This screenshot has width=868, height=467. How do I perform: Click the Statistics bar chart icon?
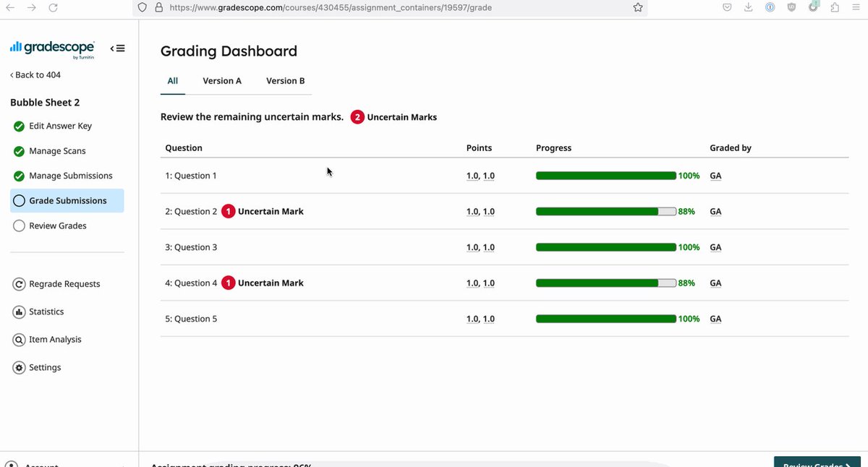click(x=20, y=312)
